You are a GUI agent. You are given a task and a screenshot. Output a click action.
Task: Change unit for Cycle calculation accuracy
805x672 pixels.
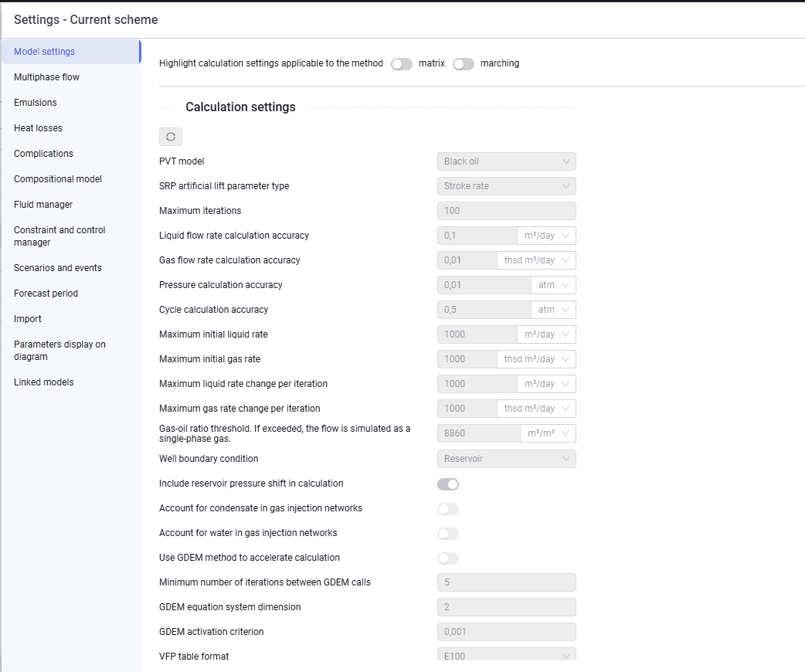[553, 310]
